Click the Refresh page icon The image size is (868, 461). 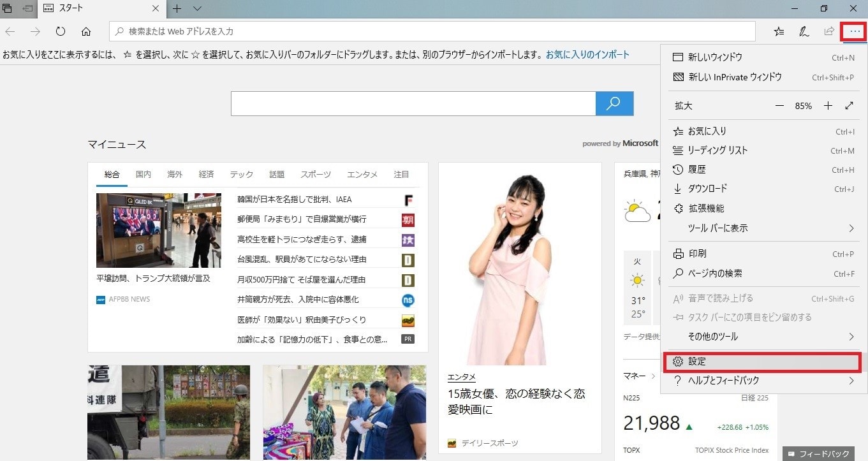point(60,31)
